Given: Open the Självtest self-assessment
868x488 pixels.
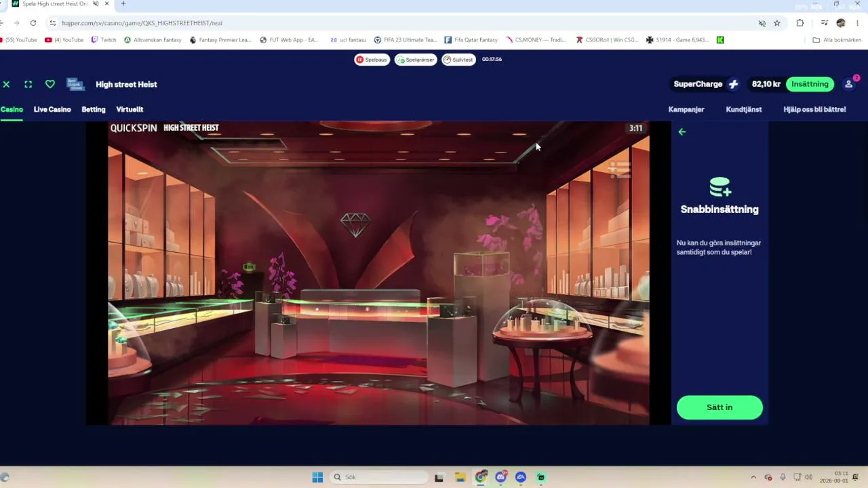Looking at the screenshot, I should pos(458,60).
